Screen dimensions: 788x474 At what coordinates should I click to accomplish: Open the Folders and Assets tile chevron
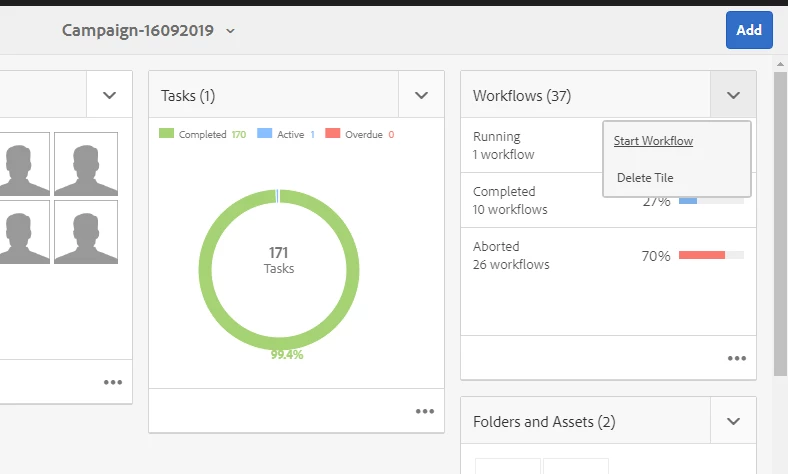tap(733, 421)
